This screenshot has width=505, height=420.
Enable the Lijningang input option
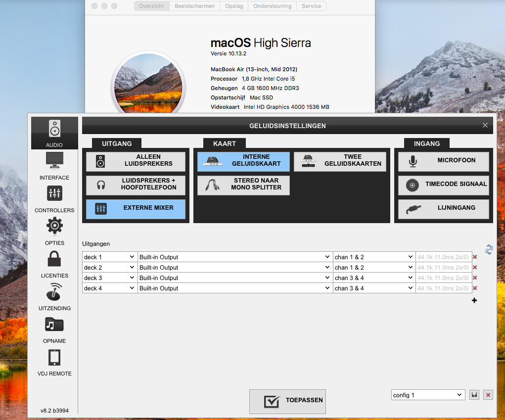[444, 209]
